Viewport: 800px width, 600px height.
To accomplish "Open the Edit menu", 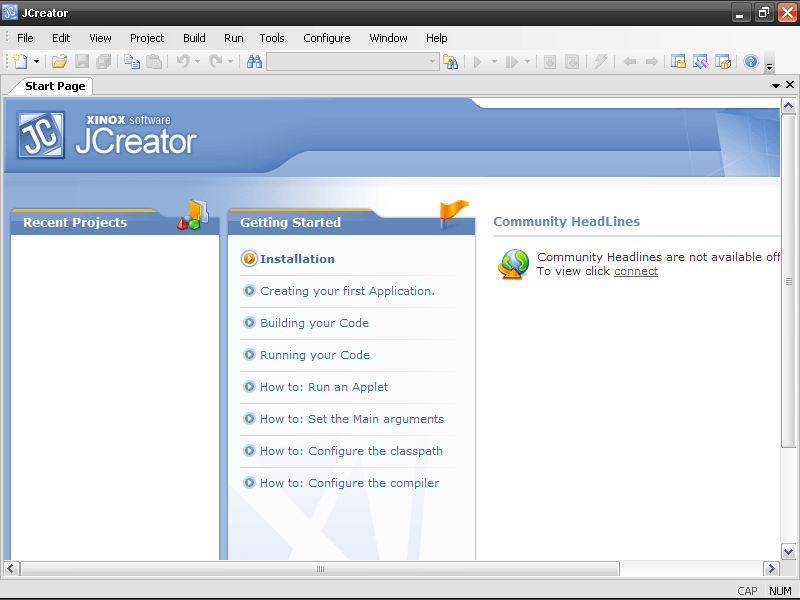I will [x=61, y=38].
